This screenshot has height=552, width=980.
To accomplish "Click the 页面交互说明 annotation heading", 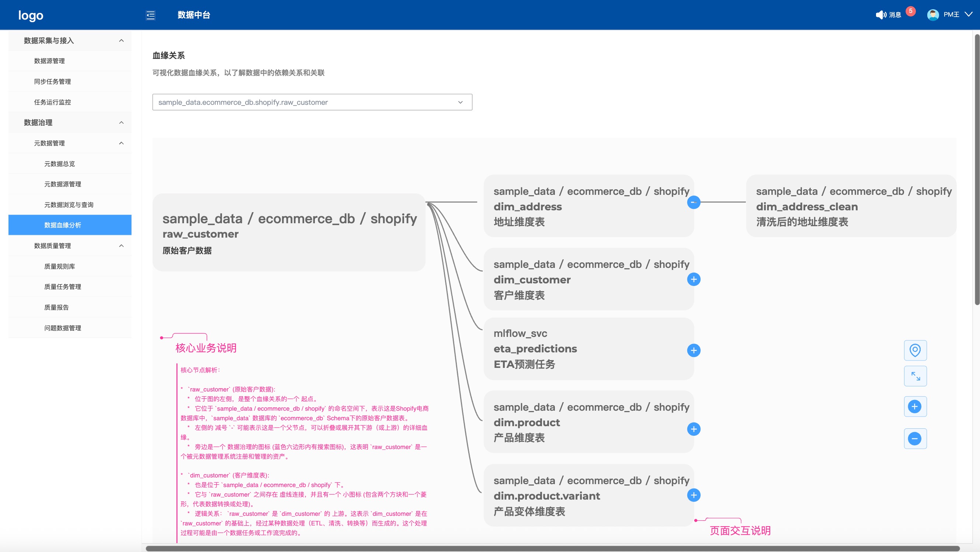I will click(740, 531).
